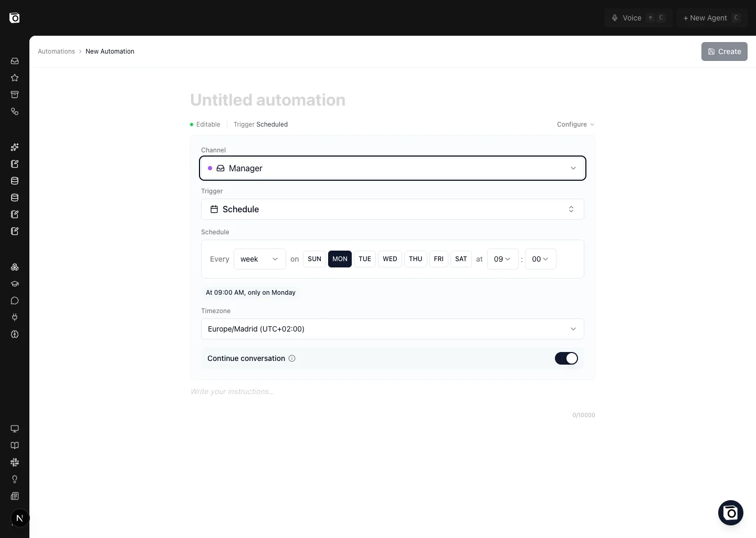Click the Editable status label
The image size is (756, 538).
(x=205, y=125)
